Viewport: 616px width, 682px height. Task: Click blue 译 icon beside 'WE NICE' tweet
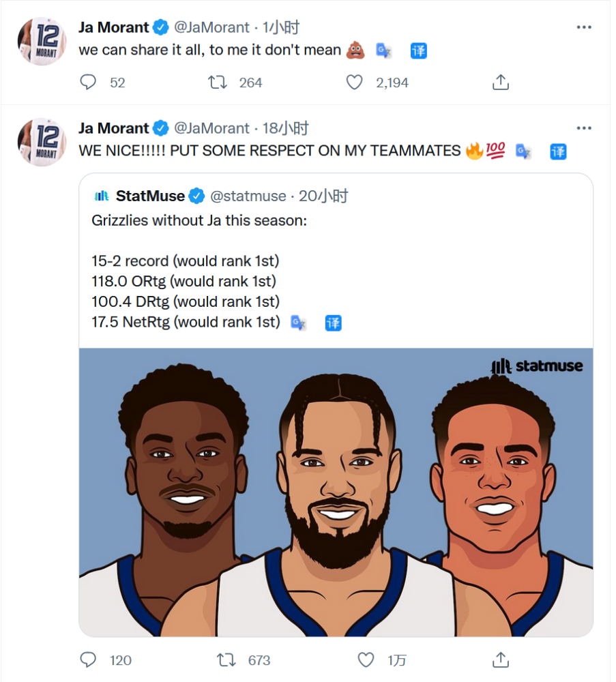point(558,151)
